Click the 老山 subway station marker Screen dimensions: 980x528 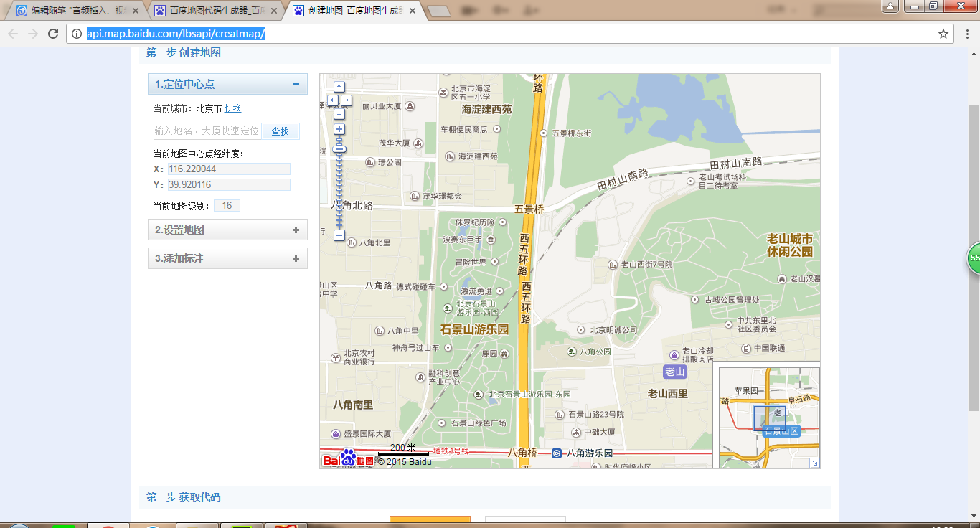pyautogui.click(x=675, y=372)
